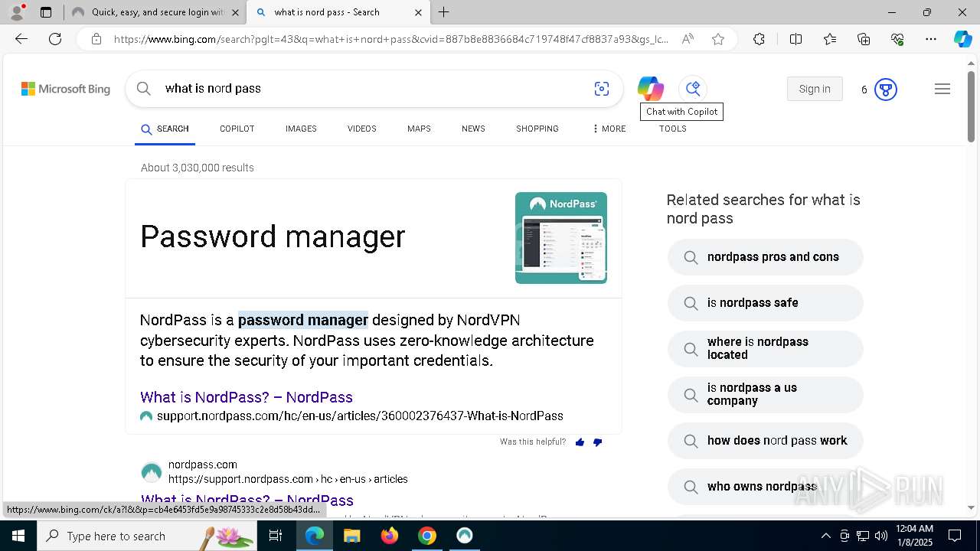Viewport: 980px width, 551px height.
Task: Open File Explorer from taskbar
Action: pyautogui.click(x=351, y=536)
